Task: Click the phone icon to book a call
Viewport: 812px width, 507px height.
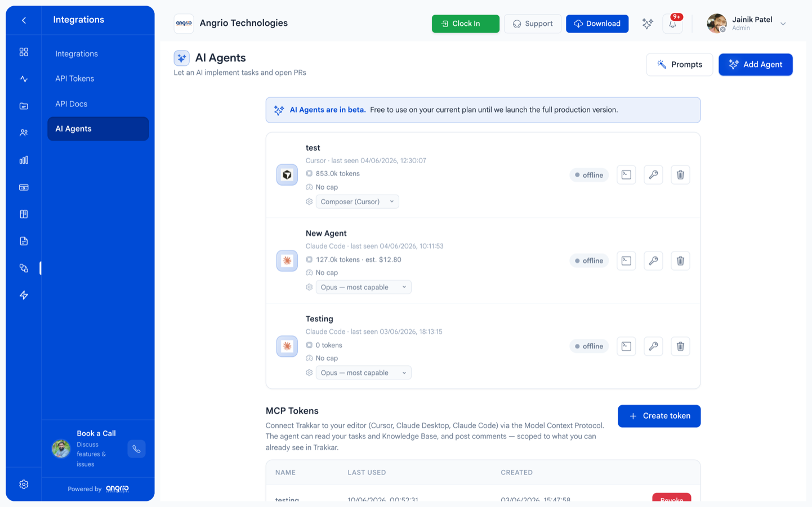Action: coord(136,449)
